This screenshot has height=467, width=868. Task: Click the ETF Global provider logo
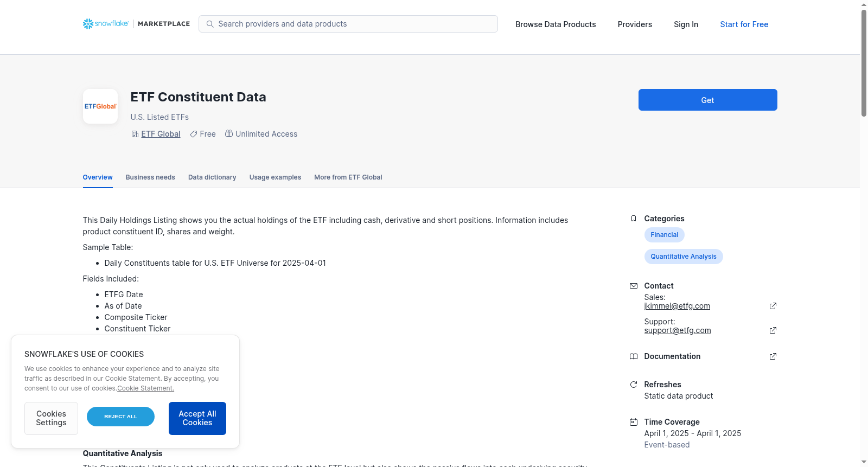tap(100, 106)
